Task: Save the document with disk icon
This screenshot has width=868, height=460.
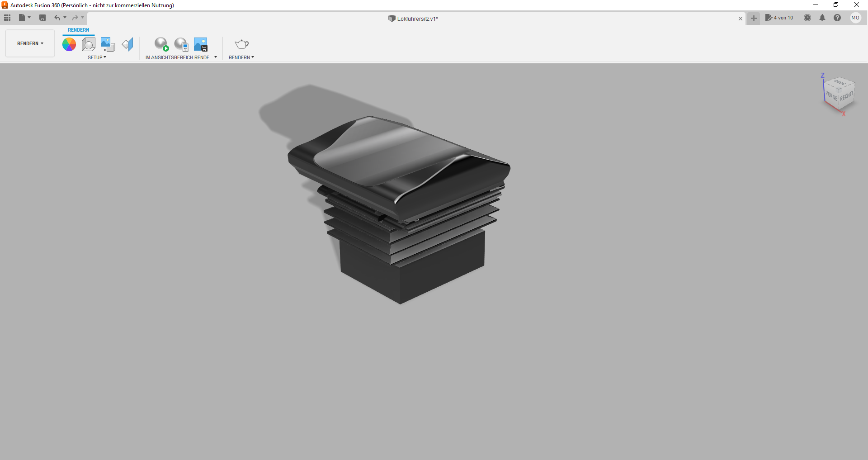Action: 42,18
